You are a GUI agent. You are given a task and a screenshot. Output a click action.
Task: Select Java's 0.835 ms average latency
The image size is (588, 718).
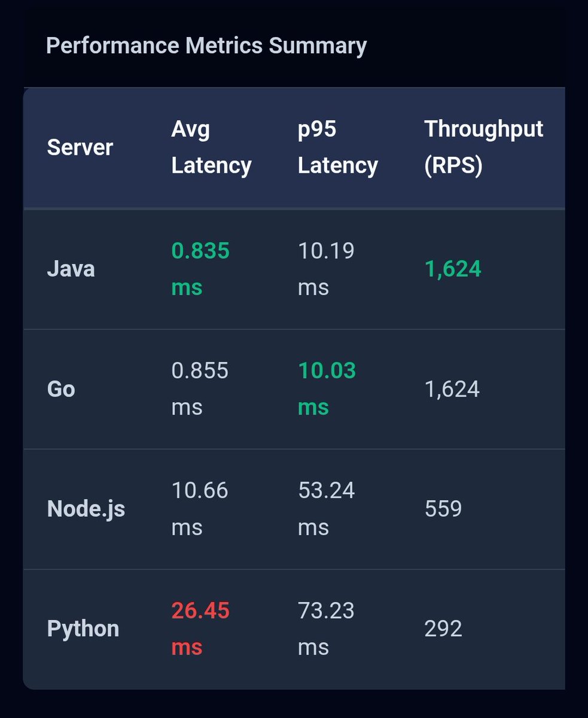click(200, 269)
